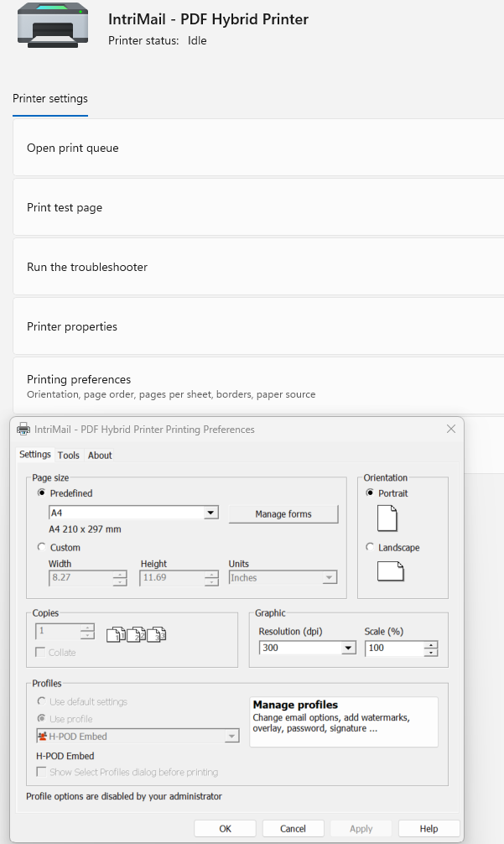
Task: Click the small printer icon in dialog title
Action: (x=23, y=429)
